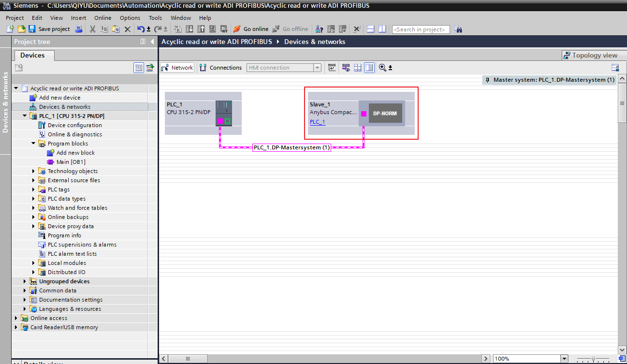Screen dimensions: 627x364
Task: Click the Paste clipboard icon
Action: coord(116,29)
